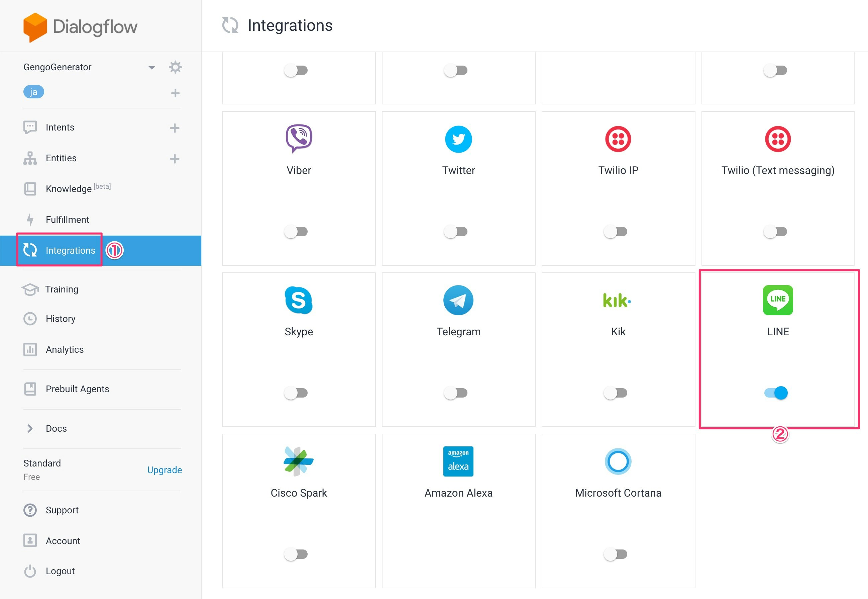Add a language with plus next to ja

click(175, 93)
